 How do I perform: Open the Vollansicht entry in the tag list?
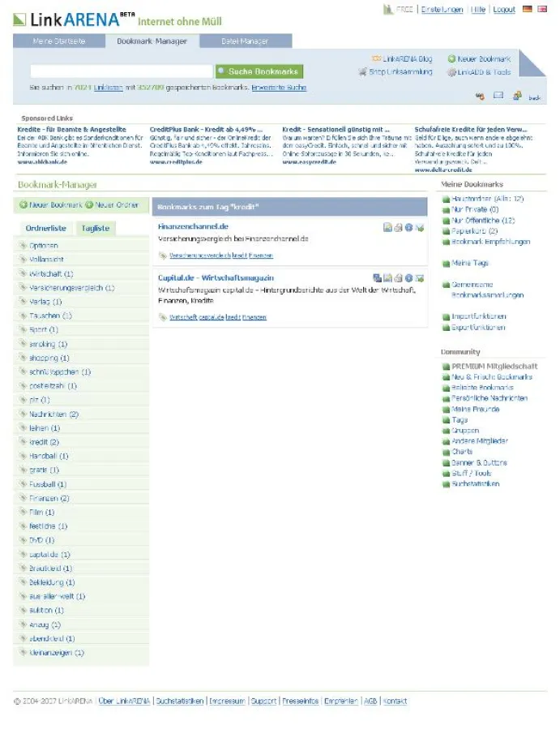46,260
